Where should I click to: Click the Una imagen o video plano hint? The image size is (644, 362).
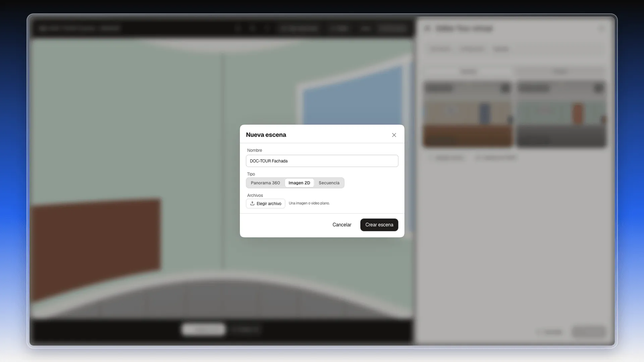pos(309,203)
